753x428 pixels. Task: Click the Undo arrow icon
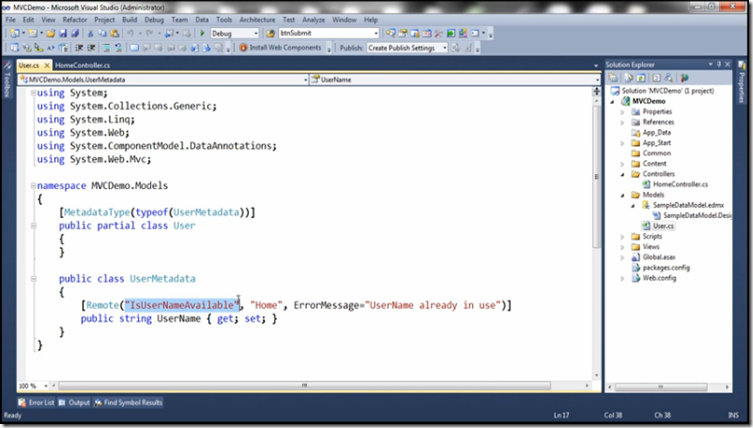click(130, 33)
